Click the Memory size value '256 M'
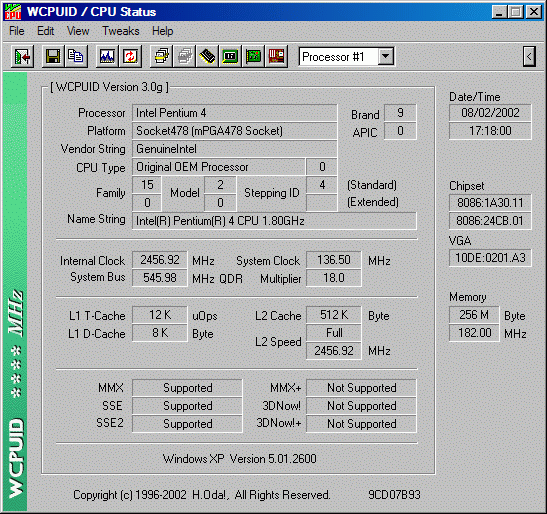This screenshot has height=514, width=547. click(x=474, y=315)
